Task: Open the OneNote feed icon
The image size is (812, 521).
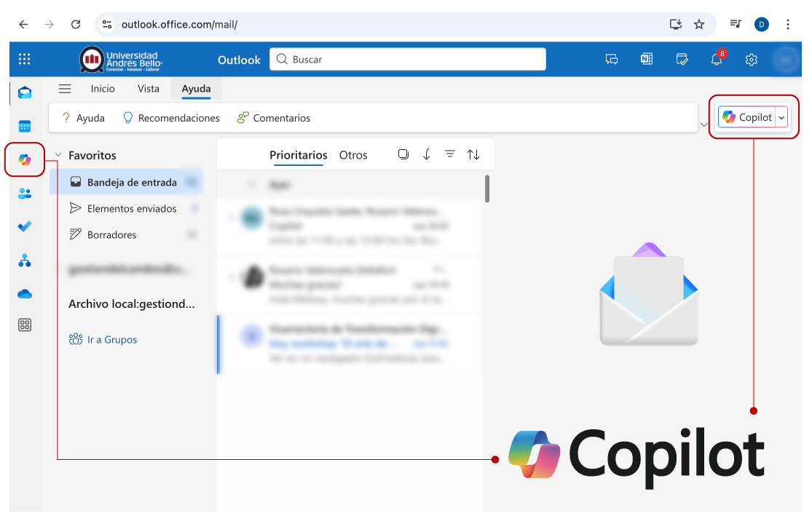Action: pos(647,60)
